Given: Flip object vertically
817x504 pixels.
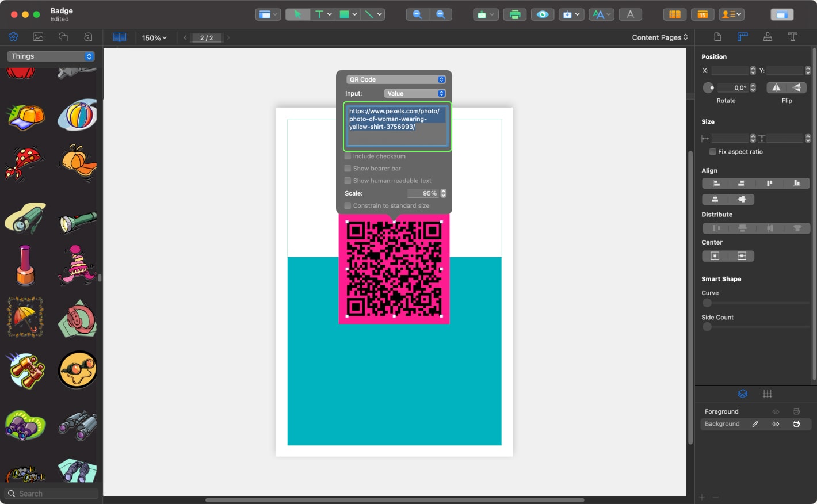Looking at the screenshot, I should click(x=797, y=87).
